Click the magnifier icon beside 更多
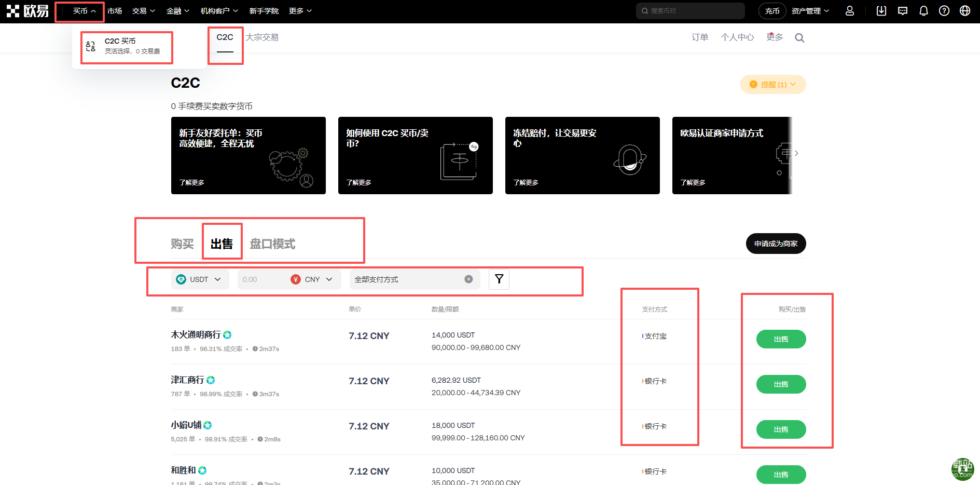 (799, 38)
